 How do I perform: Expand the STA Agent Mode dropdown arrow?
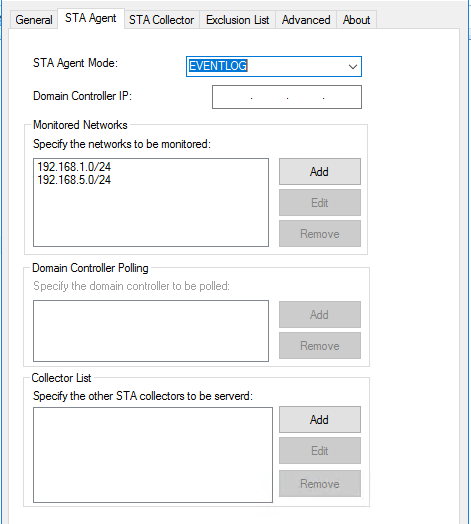point(353,67)
